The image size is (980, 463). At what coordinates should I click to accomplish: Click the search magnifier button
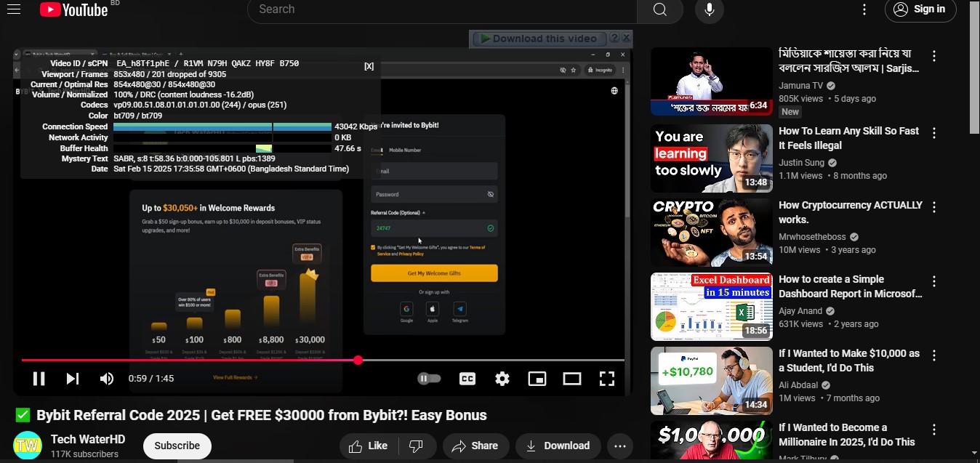pyautogui.click(x=659, y=9)
